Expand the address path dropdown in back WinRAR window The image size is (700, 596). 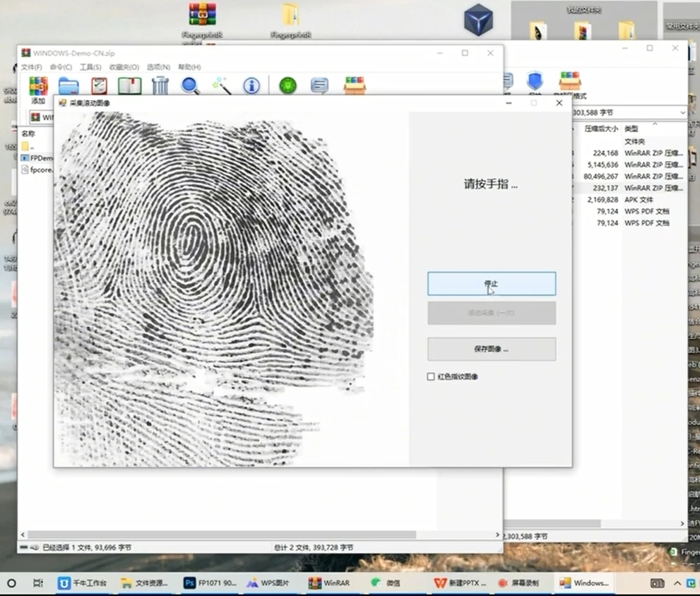pos(682,113)
